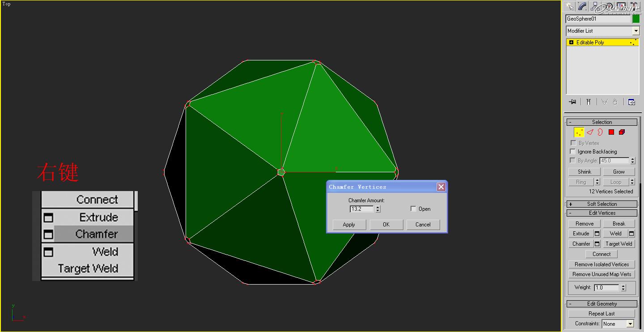Check the By Vertex option
644x332 pixels.
coord(573,143)
